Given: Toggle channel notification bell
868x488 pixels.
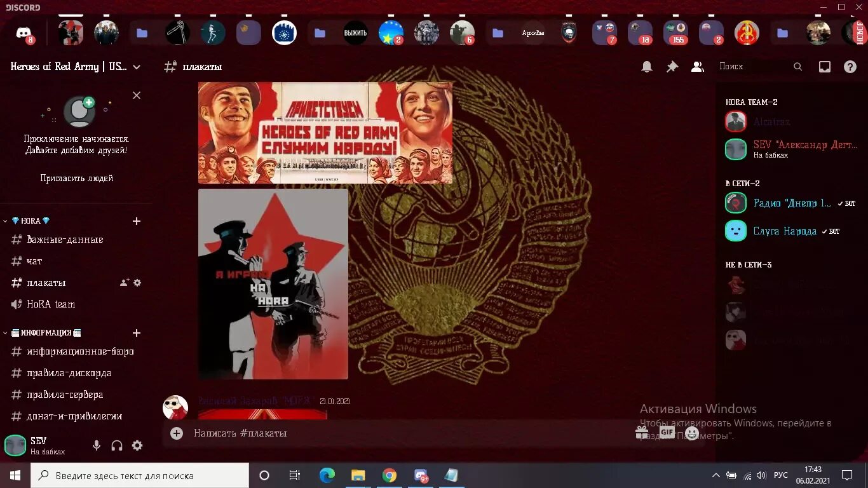Looking at the screenshot, I should click(646, 67).
